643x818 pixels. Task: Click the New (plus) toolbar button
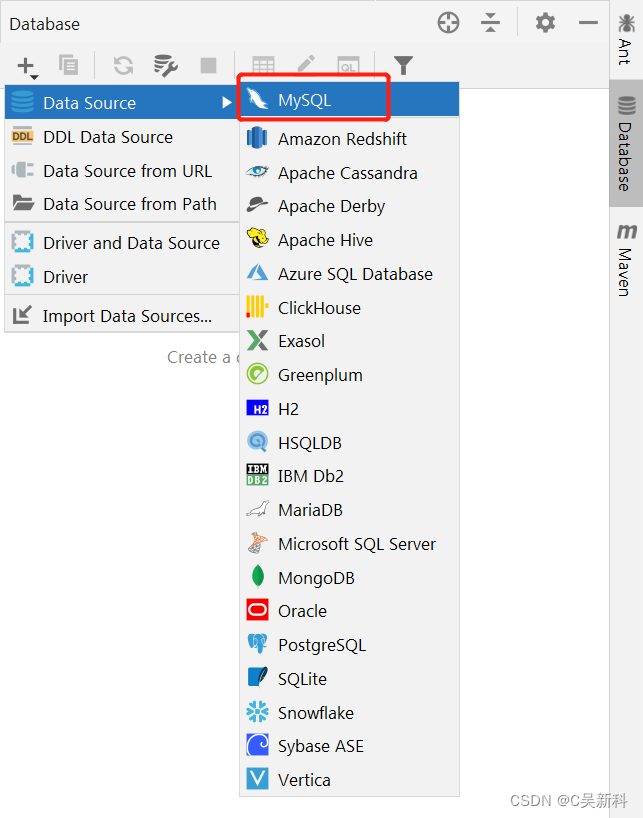pos(27,66)
